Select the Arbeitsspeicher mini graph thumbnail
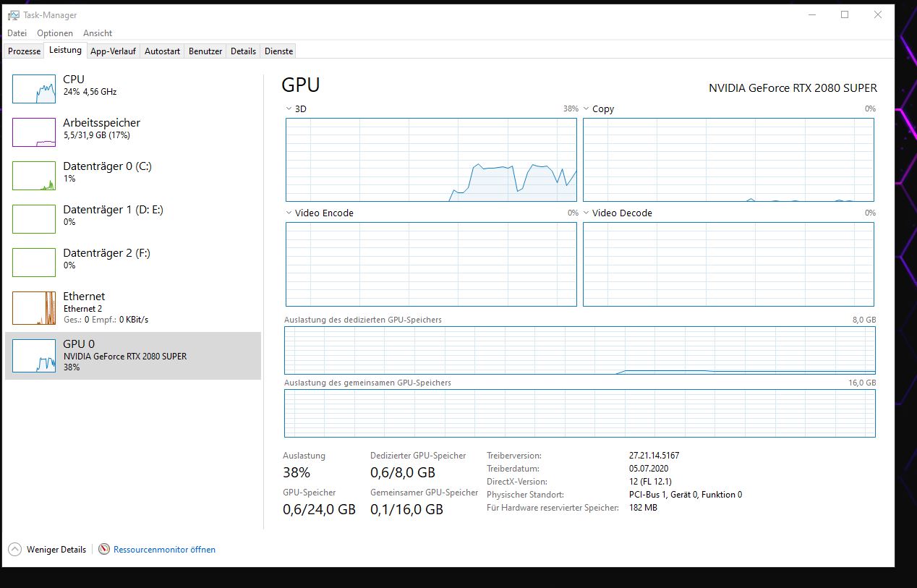 [34, 132]
